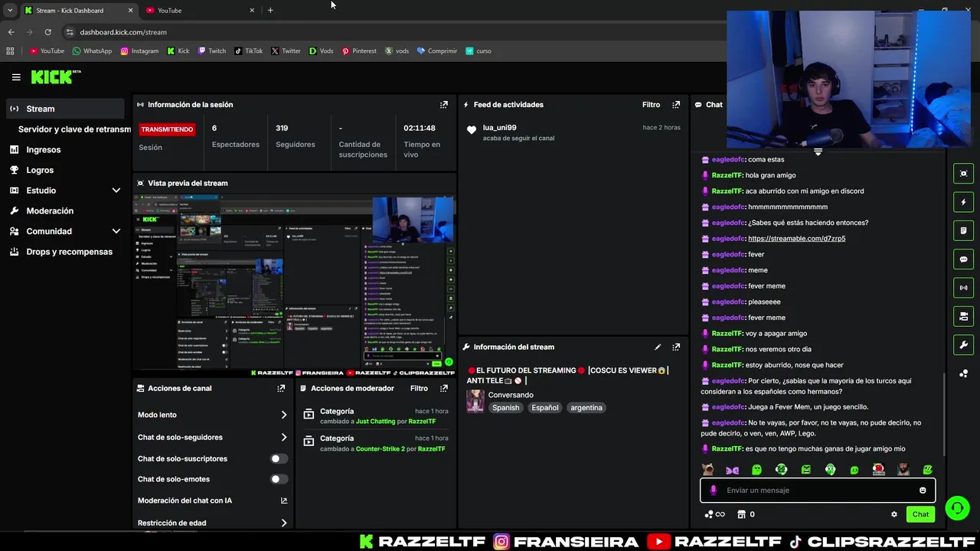The height and width of the screenshot is (551, 980).
Task: Open Servidor y clave de retransmisión
Action: (x=74, y=129)
